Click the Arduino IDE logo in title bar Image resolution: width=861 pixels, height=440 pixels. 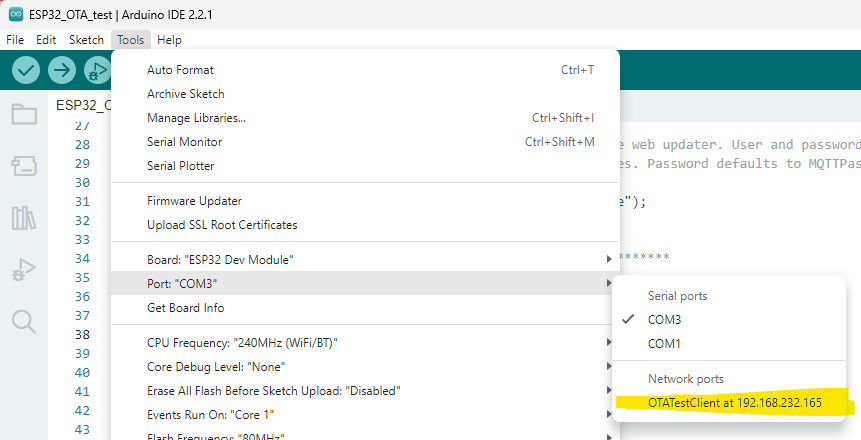point(16,14)
